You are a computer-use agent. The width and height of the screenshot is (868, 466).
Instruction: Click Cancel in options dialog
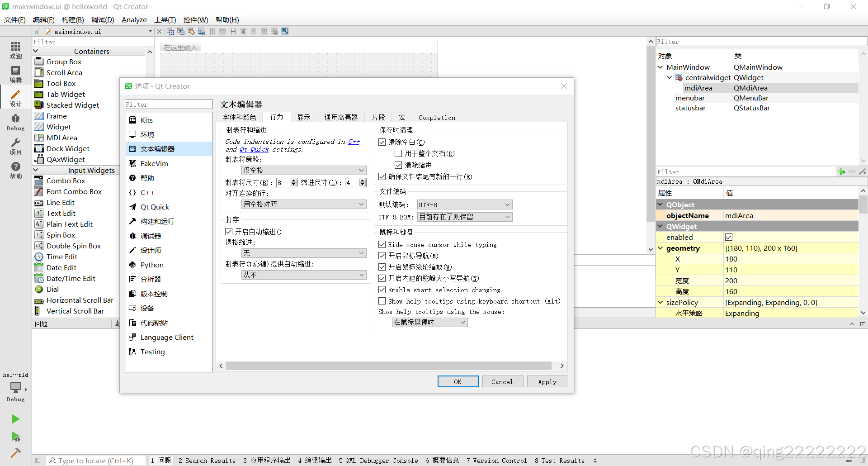[x=502, y=381]
